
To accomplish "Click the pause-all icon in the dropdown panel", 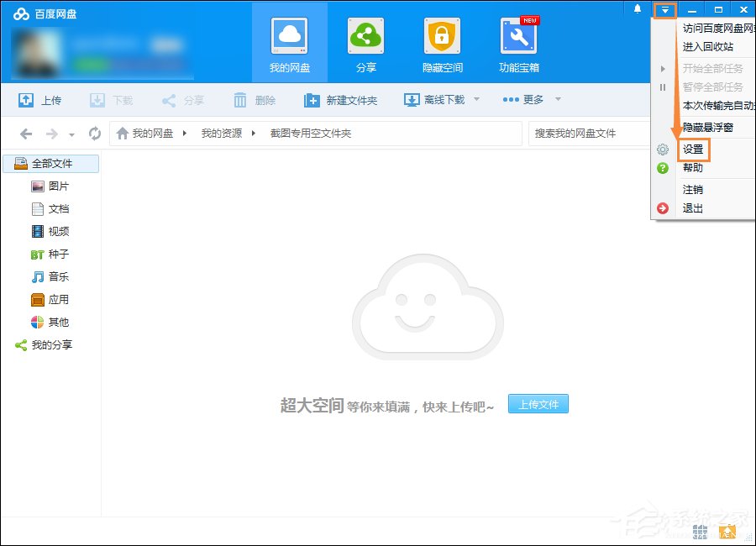I will pos(663,87).
